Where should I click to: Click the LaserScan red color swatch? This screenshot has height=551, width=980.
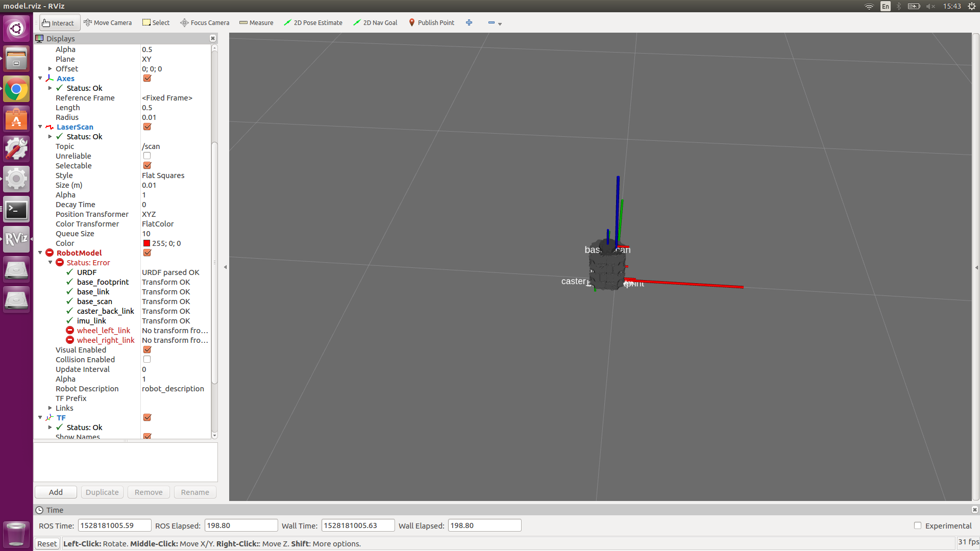146,243
